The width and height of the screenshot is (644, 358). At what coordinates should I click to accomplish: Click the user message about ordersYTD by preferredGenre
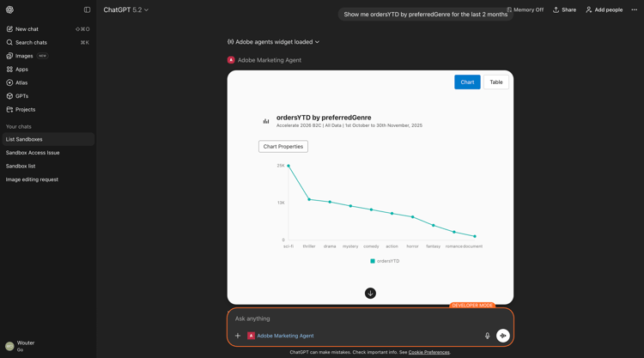coord(426,15)
